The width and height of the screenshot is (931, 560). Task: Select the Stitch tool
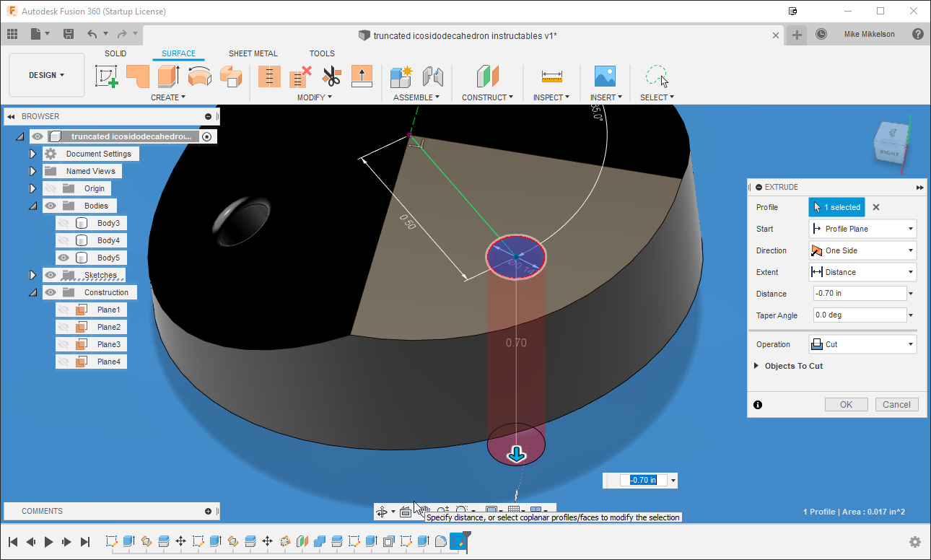click(269, 76)
